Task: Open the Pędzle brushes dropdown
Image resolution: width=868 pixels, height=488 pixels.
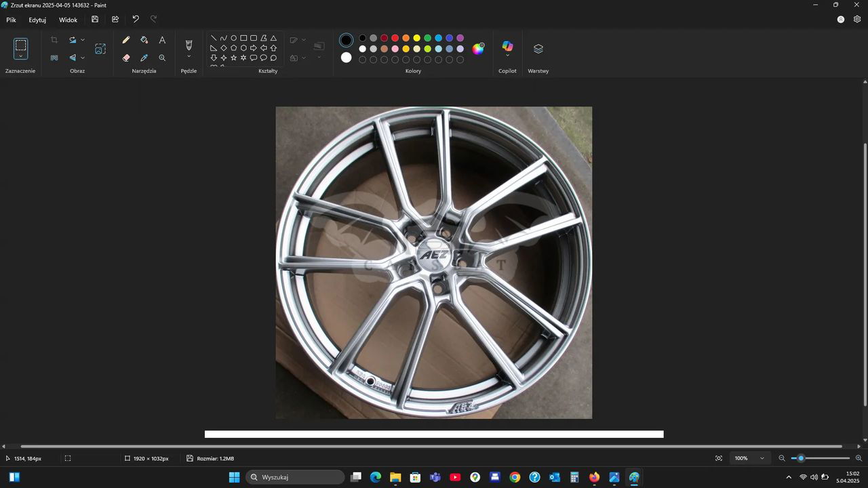Action: 189,56
